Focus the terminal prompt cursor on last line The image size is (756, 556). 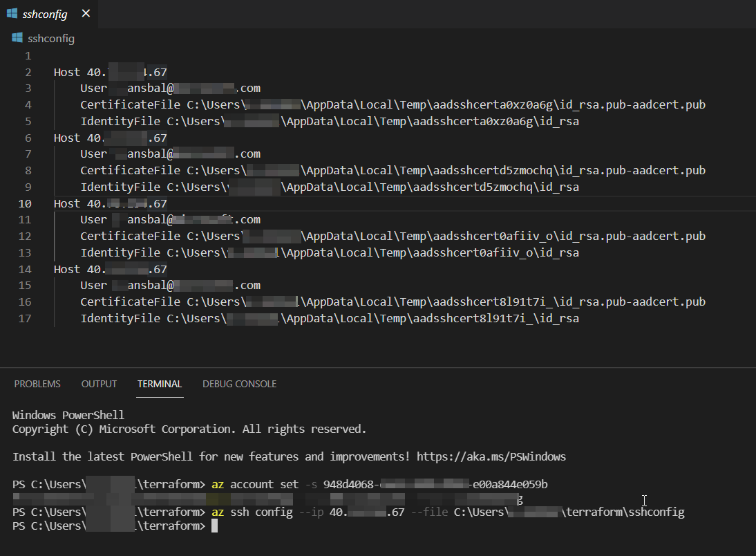214,526
